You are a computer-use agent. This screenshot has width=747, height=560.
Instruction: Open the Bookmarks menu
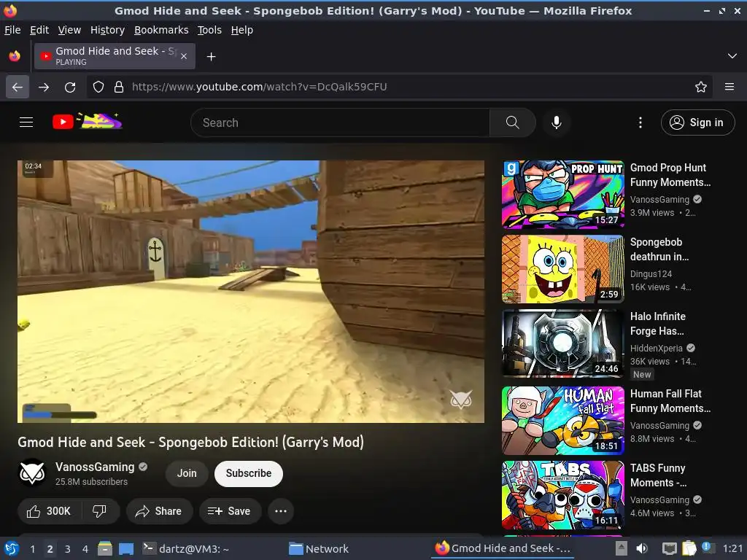[161, 30]
